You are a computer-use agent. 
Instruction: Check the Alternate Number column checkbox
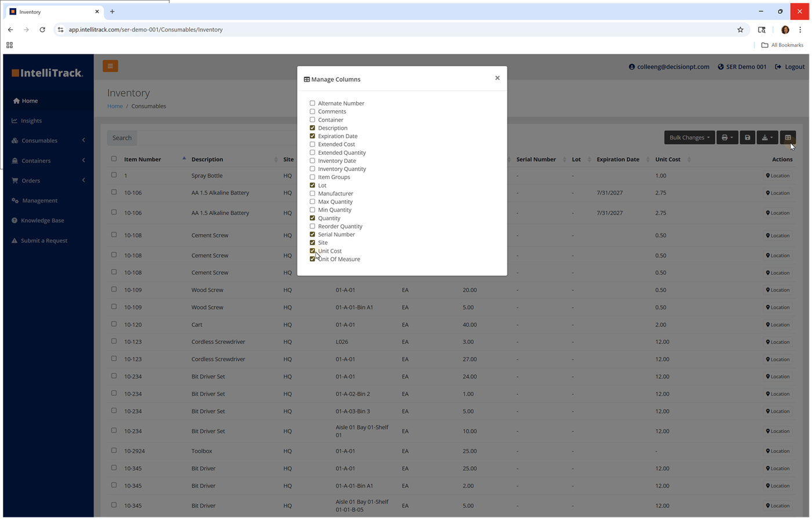(312, 103)
